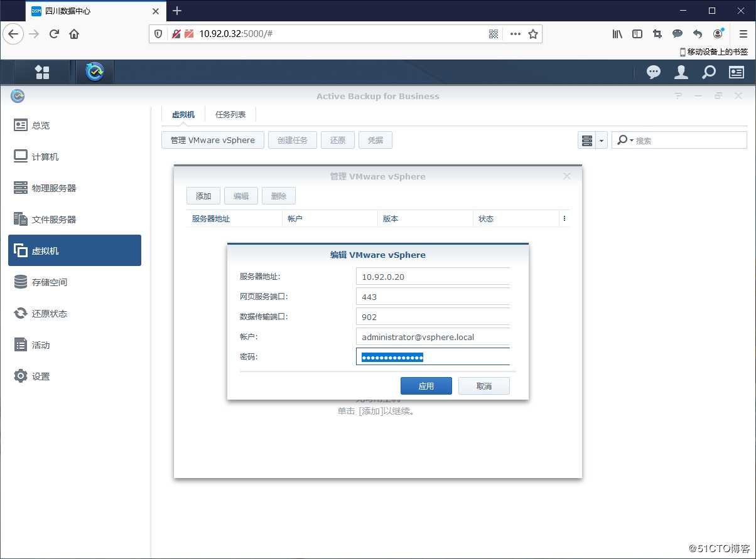The width and height of the screenshot is (756, 559).
Task: Click 还原 toolbar button
Action: (x=338, y=141)
